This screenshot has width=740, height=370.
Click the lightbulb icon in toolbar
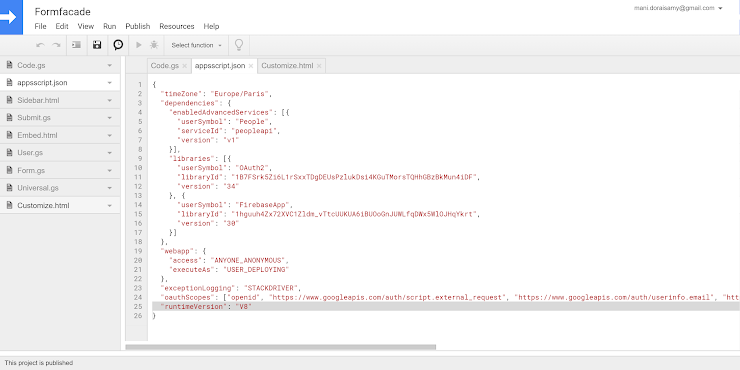pos(239,45)
